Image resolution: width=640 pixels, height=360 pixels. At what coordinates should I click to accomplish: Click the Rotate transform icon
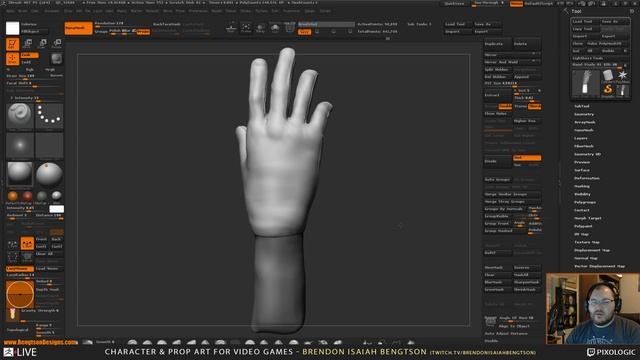57,43
